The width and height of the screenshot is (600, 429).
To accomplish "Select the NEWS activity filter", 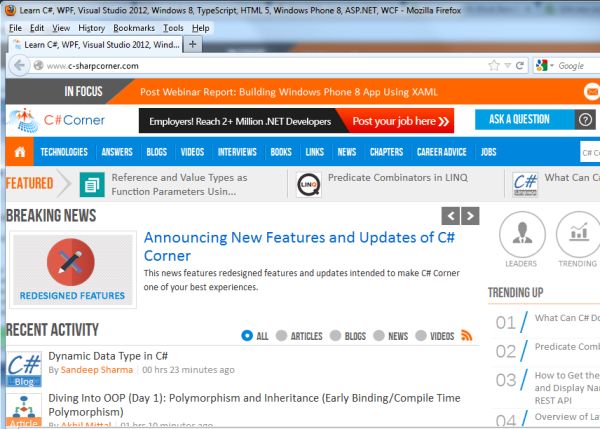I will pyautogui.click(x=391, y=336).
